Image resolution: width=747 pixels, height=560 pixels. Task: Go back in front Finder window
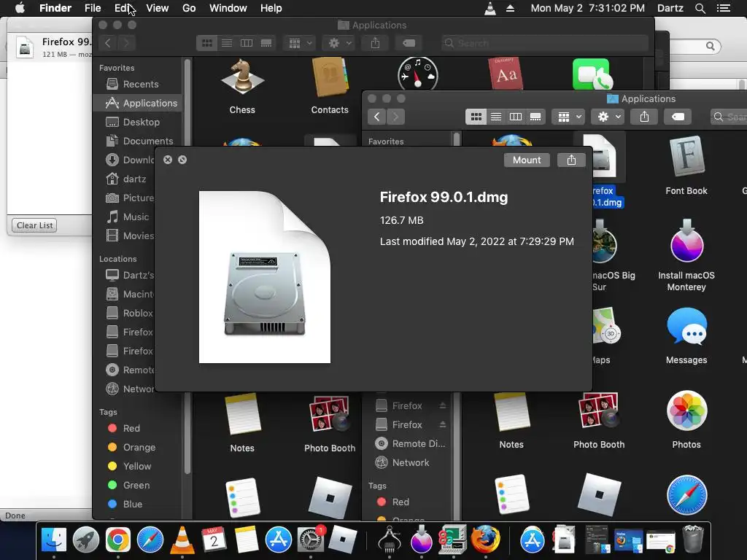tap(377, 117)
